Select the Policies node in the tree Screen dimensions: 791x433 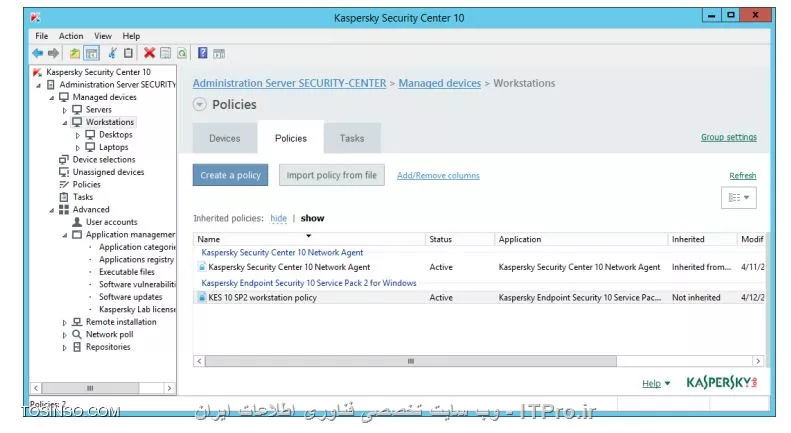[86, 185]
